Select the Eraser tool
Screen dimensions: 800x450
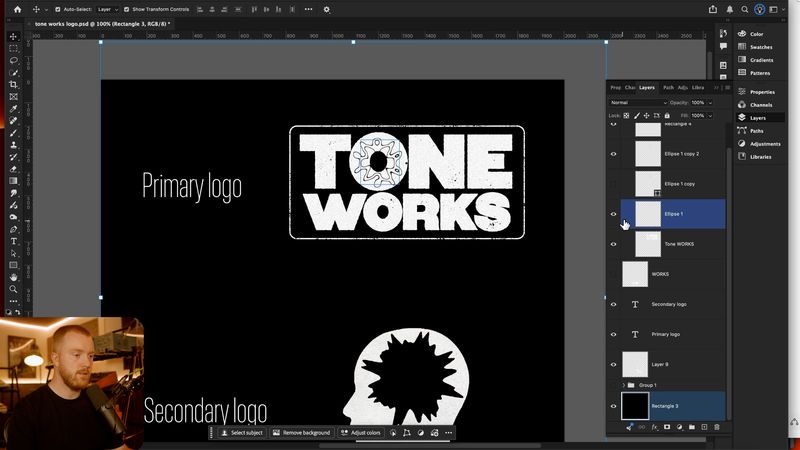[14, 169]
